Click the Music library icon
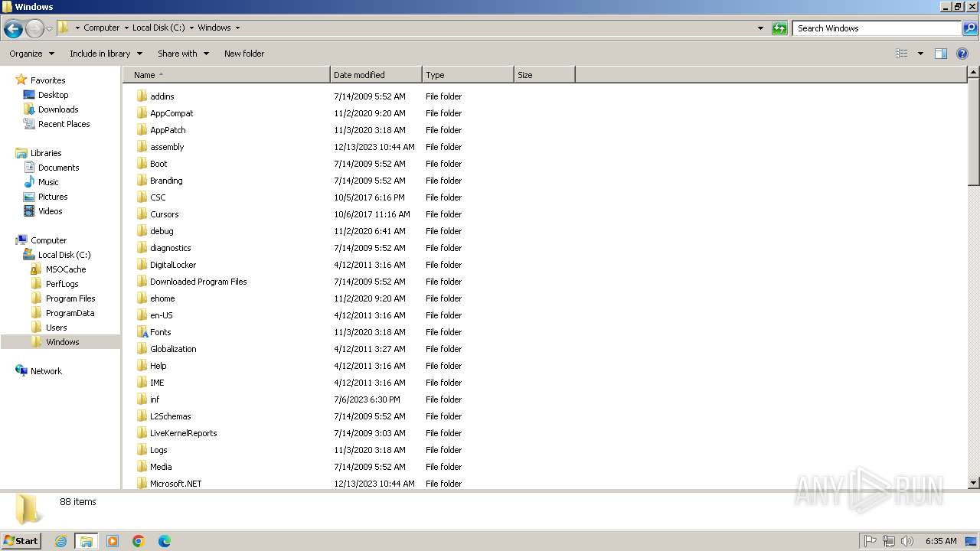Screen dimensions: 980x551 pyautogui.click(x=29, y=182)
